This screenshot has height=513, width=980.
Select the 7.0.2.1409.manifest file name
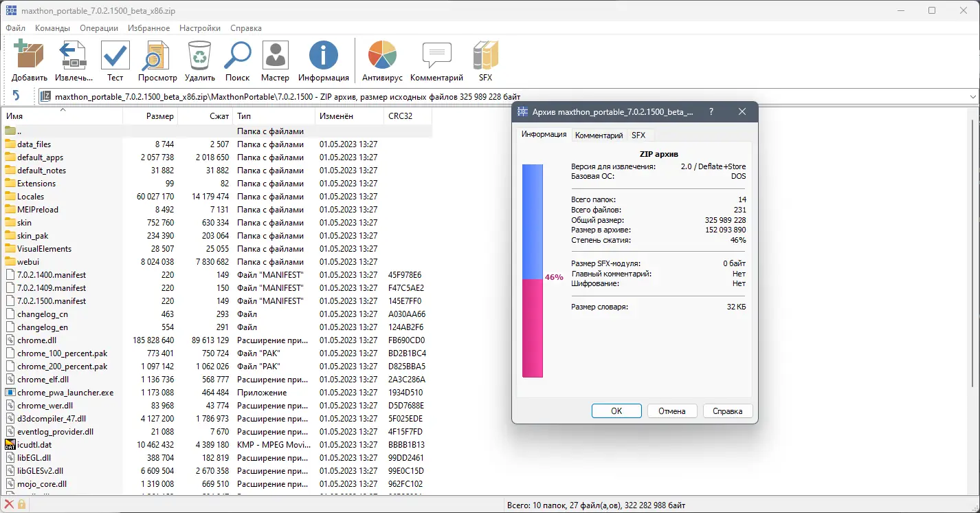click(x=52, y=288)
